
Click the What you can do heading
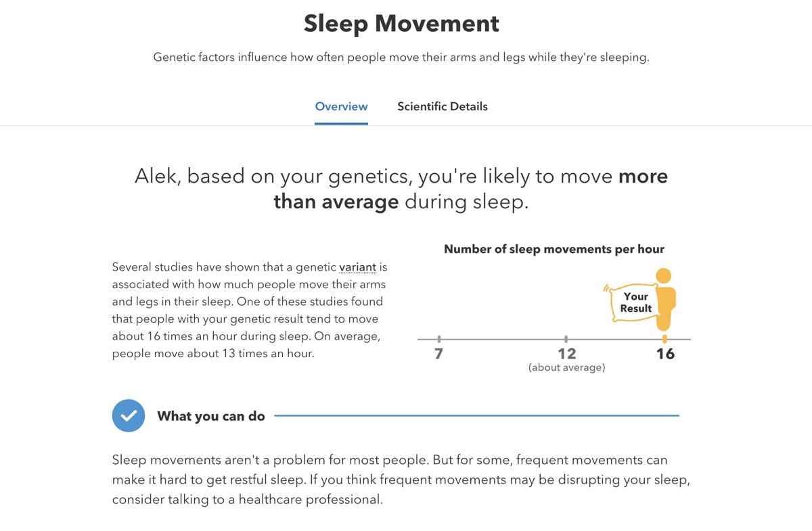point(210,416)
